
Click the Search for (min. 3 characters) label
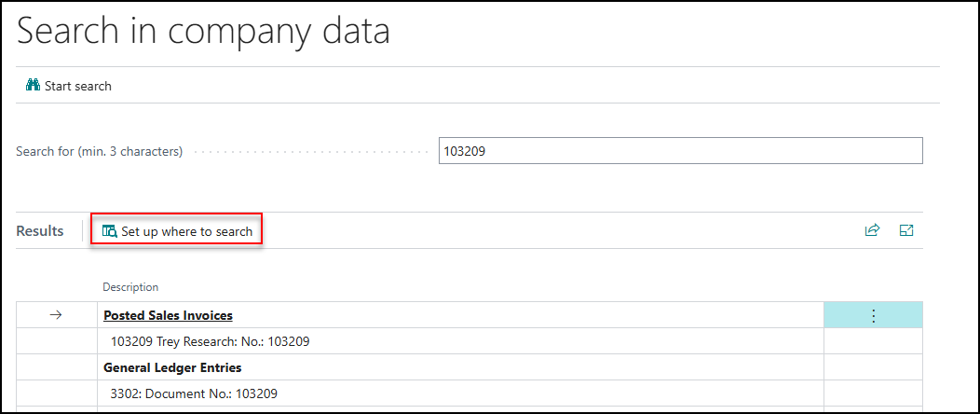click(x=100, y=151)
